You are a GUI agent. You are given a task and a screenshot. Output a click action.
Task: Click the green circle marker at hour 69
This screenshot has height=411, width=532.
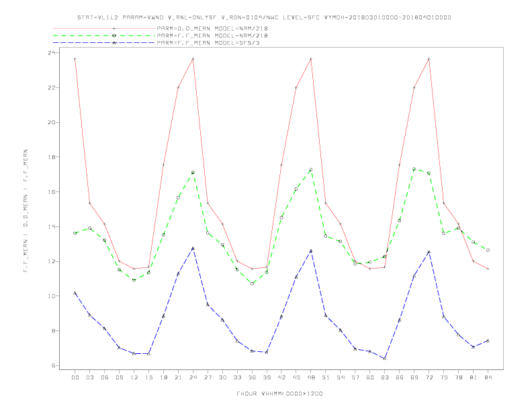click(414, 169)
